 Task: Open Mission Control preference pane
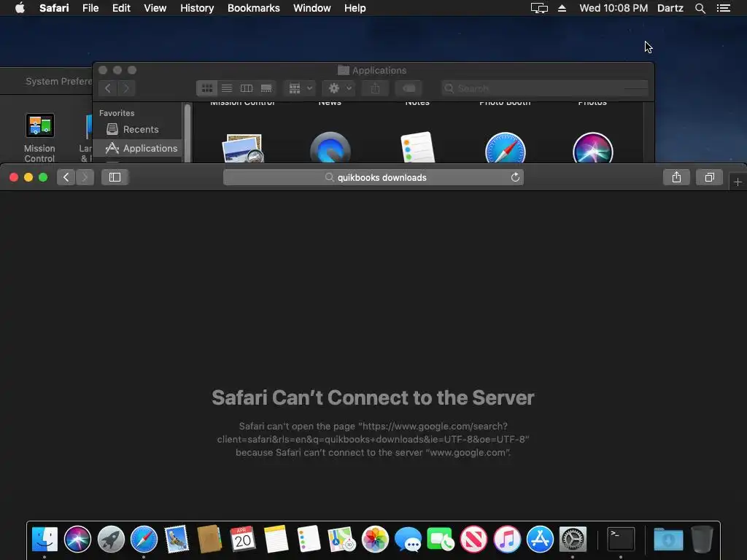pos(39,138)
